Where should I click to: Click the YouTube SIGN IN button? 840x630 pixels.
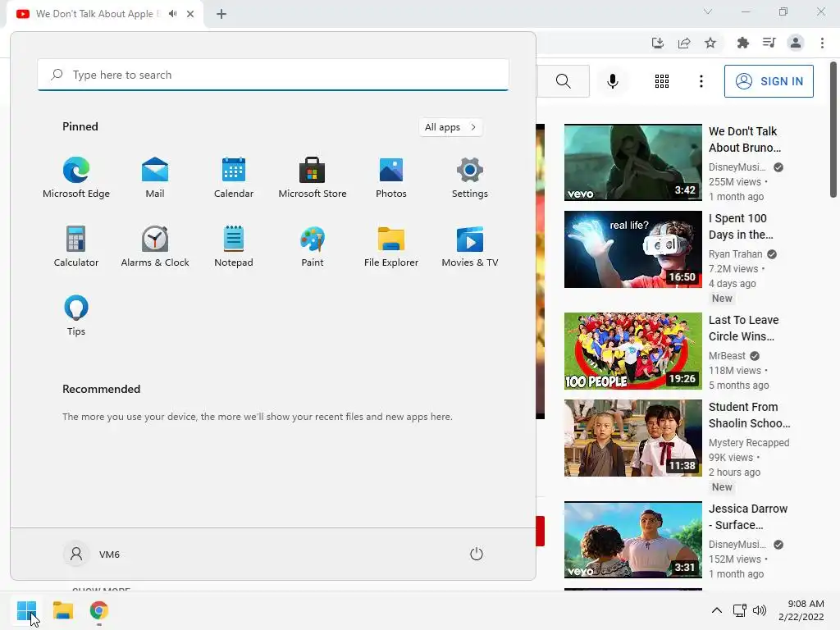click(769, 81)
